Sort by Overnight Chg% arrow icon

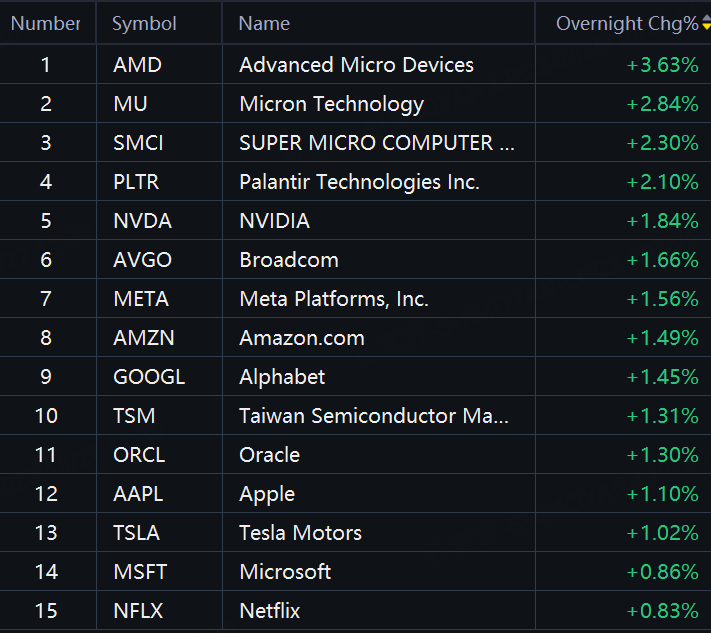[706, 22]
